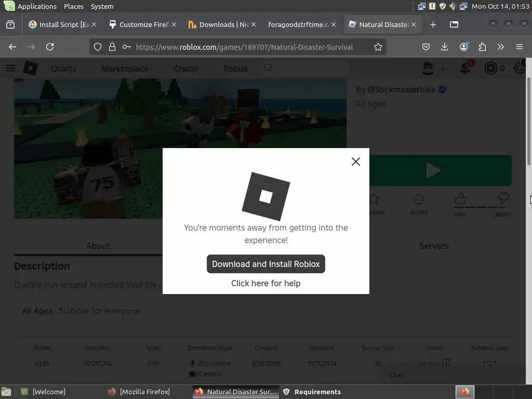Click the saved password key icon
Image resolution: width=532 pixels, height=399 pixels.
point(127,47)
